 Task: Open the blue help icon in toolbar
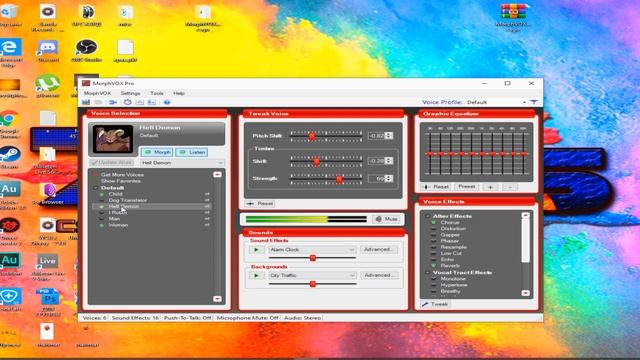(x=167, y=102)
